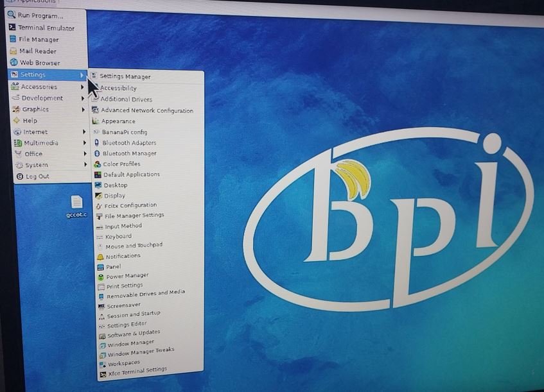Click the Default Applications icon
Viewport: 544px width, 392px height.
pyautogui.click(x=98, y=175)
